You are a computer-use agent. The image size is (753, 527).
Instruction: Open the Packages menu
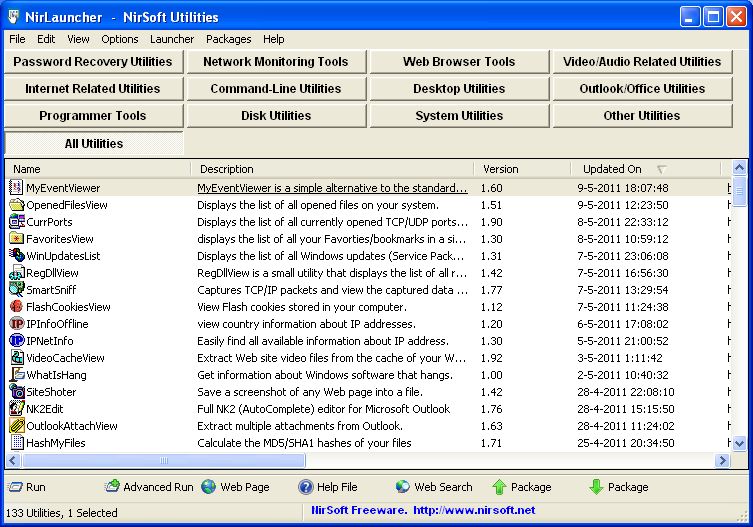pos(228,39)
